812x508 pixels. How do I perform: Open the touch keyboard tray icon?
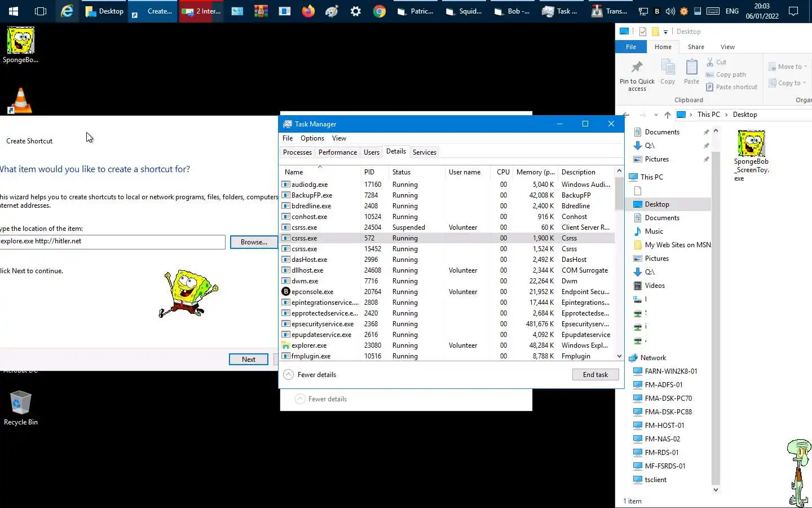tap(713, 11)
